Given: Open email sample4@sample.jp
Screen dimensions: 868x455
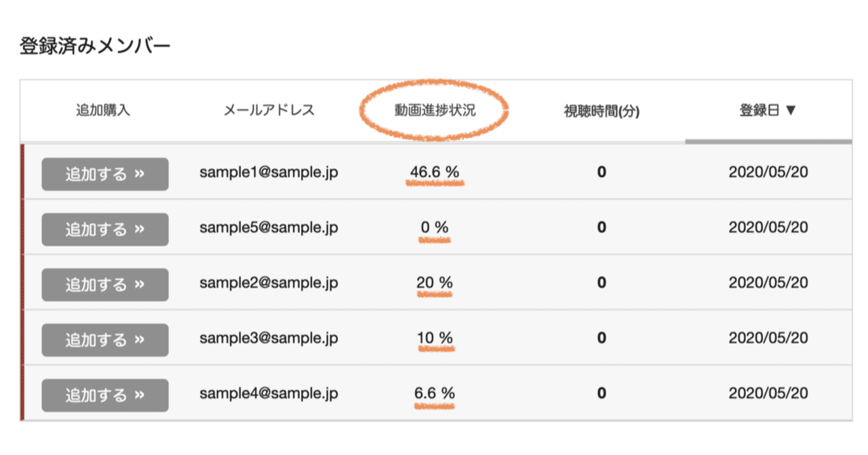Looking at the screenshot, I should tap(269, 393).
